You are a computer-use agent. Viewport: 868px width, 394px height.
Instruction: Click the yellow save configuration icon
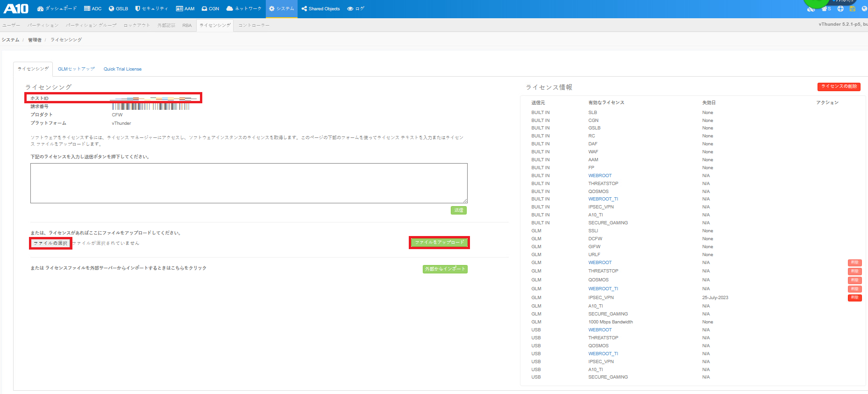853,9
